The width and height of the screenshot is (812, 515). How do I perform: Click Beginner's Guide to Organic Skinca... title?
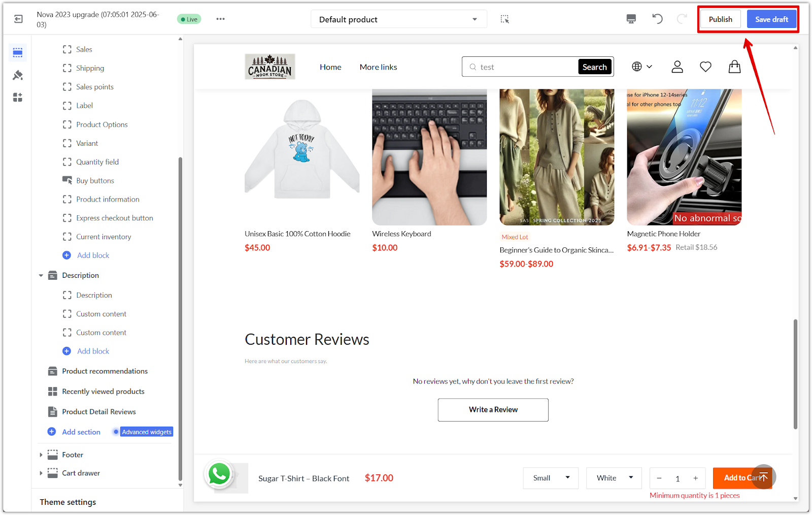pos(556,250)
